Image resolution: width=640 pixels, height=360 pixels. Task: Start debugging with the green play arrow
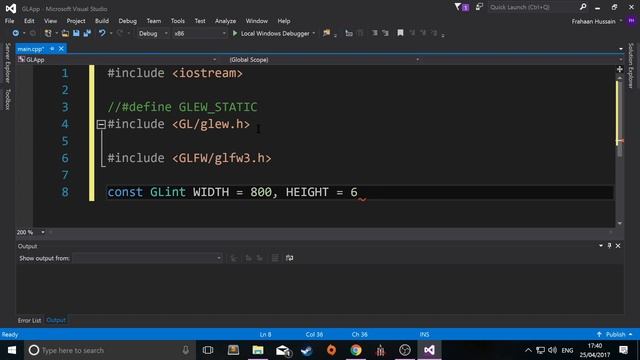coord(235,33)
